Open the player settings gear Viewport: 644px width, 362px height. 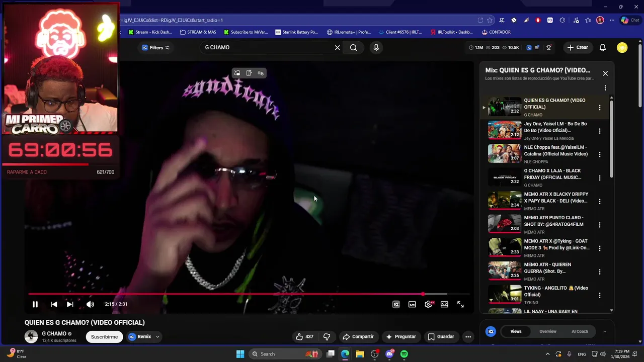[428, 304]
